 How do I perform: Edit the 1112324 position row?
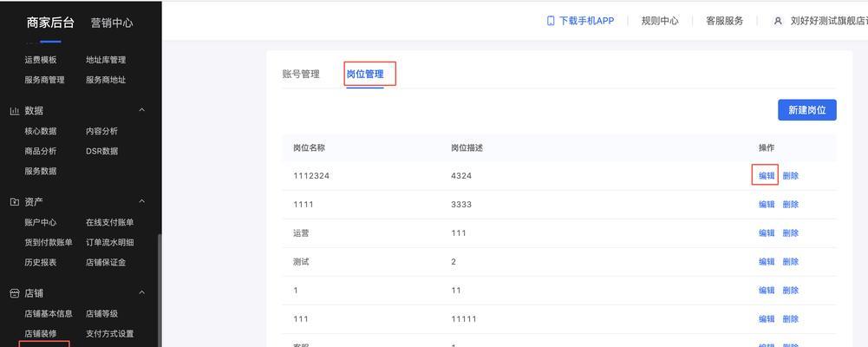(767, 175)
